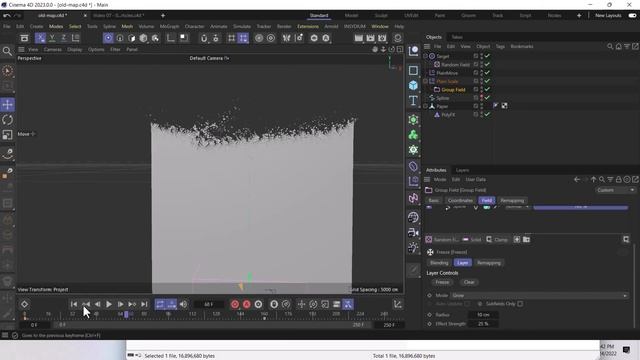Add a Cube primitive from the object palette
The image size is (640, 360).
click(413, 85)
